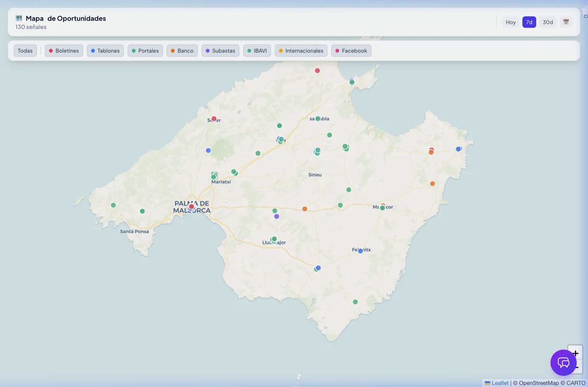Switch to the Hoy time range
Image resolution: width=588 pixels, height=387 pixels.
click(511, 22)
